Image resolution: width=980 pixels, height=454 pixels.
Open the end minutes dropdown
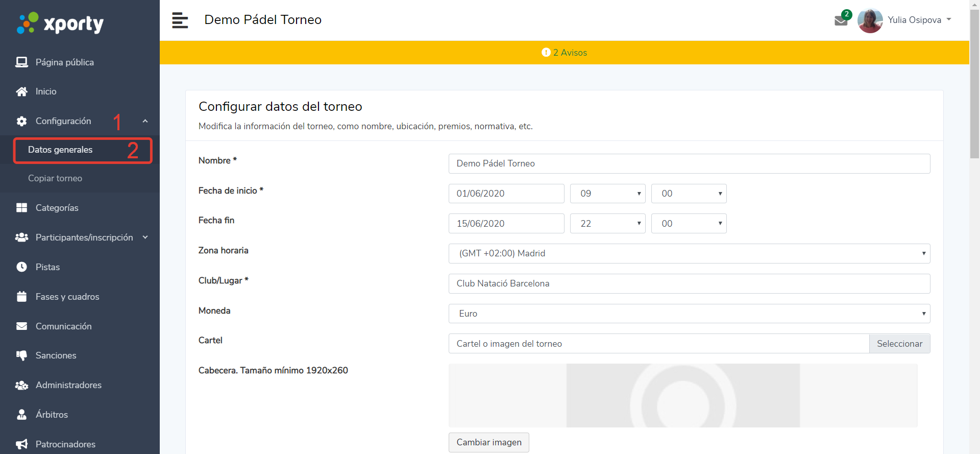point(689,224)
